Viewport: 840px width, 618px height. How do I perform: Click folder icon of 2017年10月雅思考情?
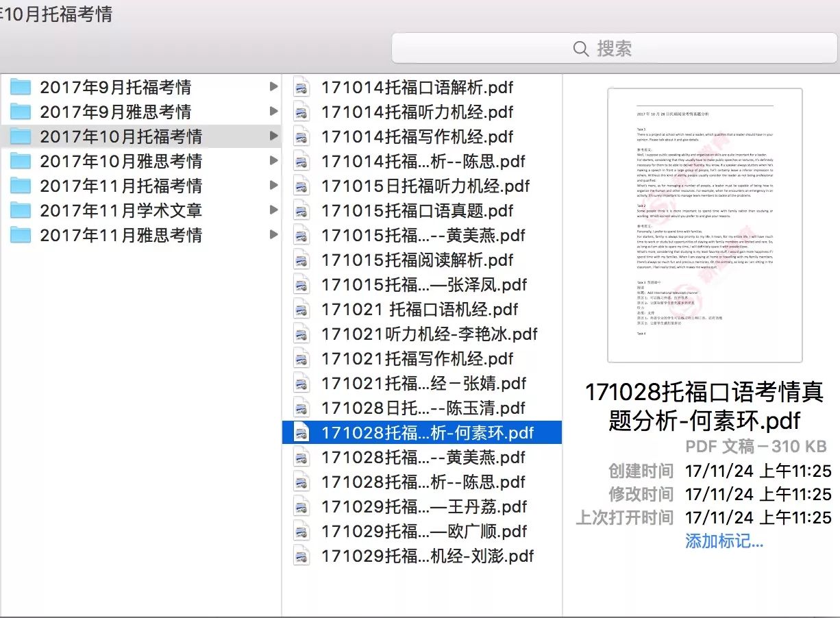click(x=21, y=161)
